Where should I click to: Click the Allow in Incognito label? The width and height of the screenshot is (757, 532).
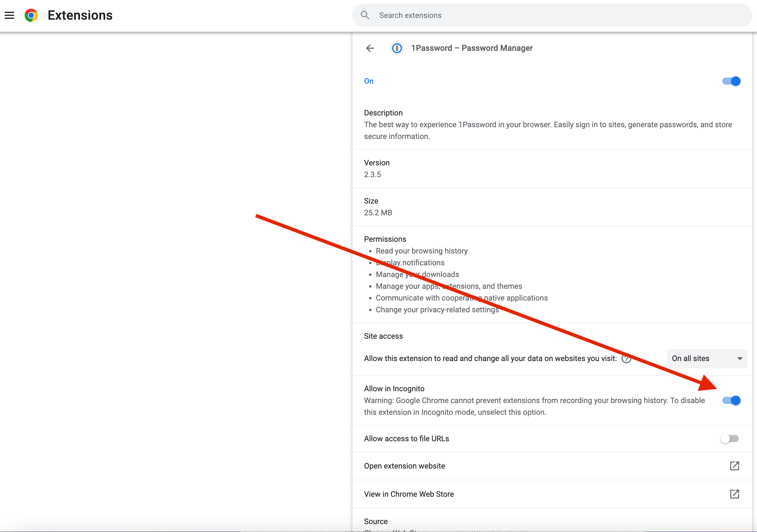pyautogui.click(x=394, y=389)
